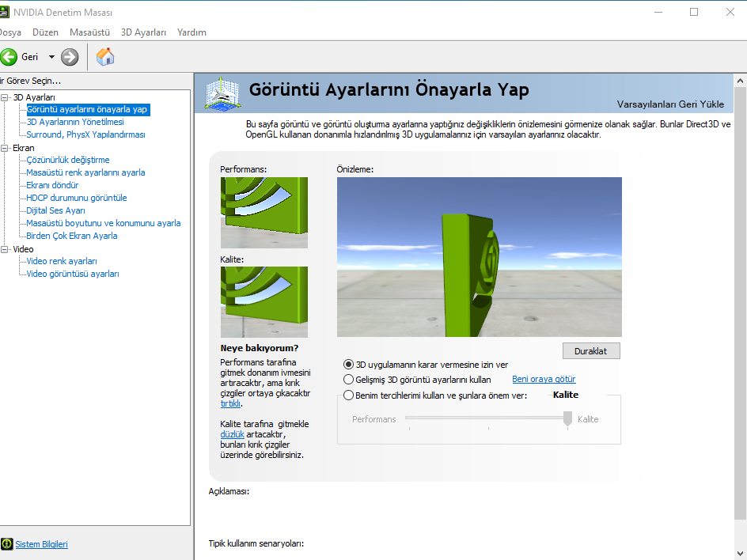This screenshot has width=747, height=560.
Task: Open Dijital Ses Ayarı
Action: pos(55,210)
